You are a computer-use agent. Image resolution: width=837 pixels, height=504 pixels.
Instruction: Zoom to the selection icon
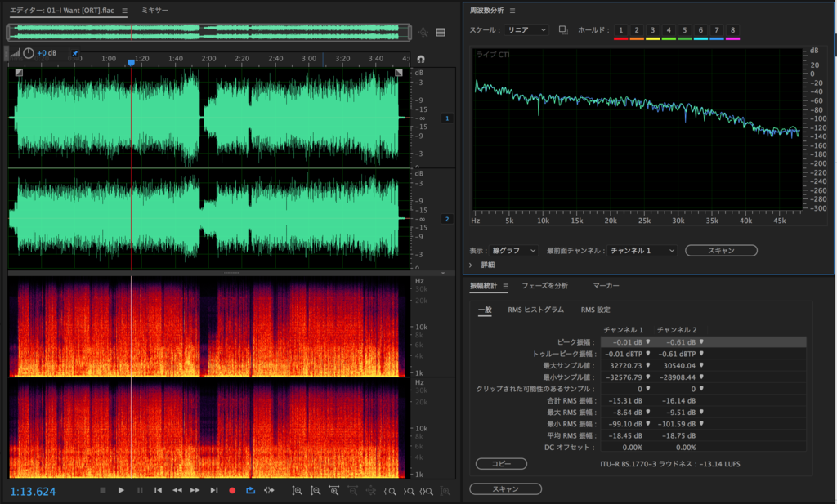coord(427,491)
